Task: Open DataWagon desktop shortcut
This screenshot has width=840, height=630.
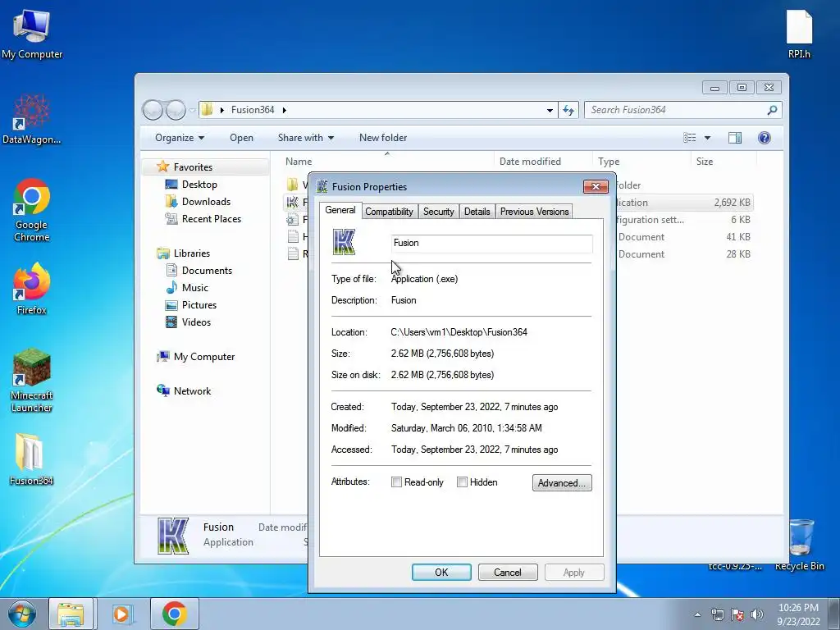Action: [32, 120]
